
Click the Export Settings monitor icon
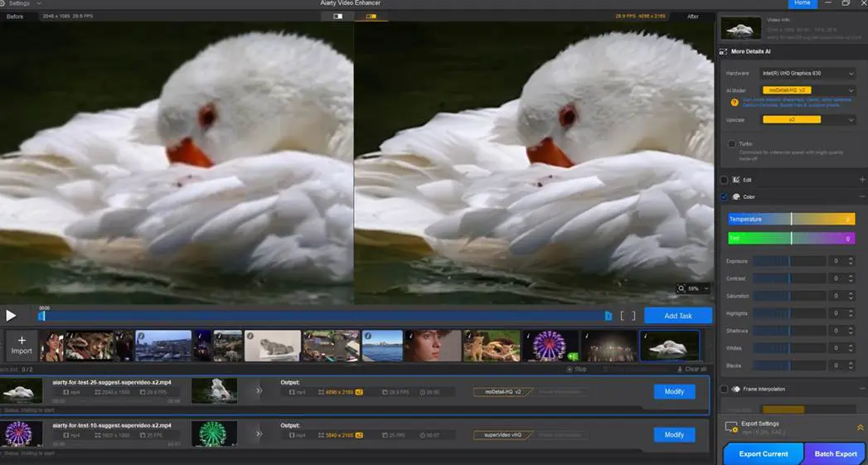(x=730, y=427)
